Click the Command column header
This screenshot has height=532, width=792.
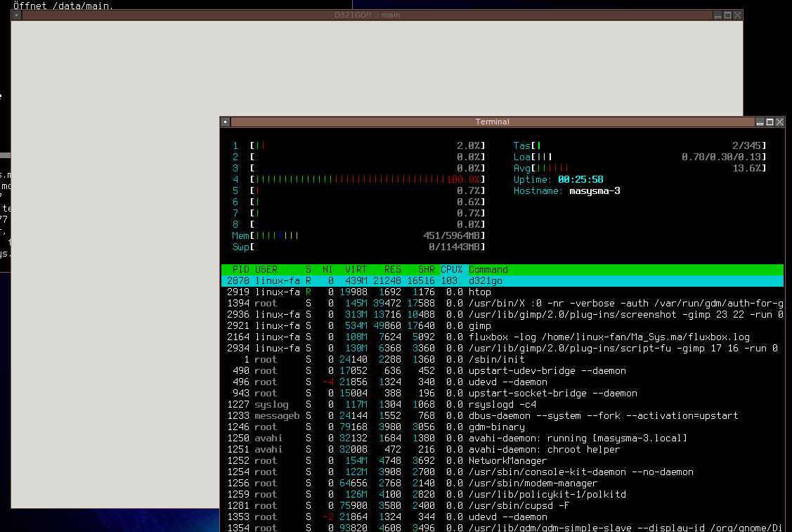[x=488, y=270]
